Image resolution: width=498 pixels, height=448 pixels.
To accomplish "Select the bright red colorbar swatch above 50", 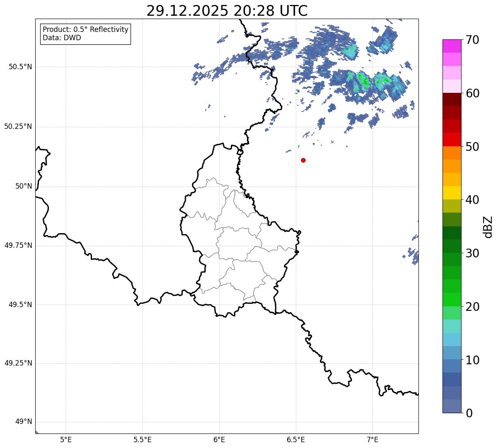I will (452, 139).
